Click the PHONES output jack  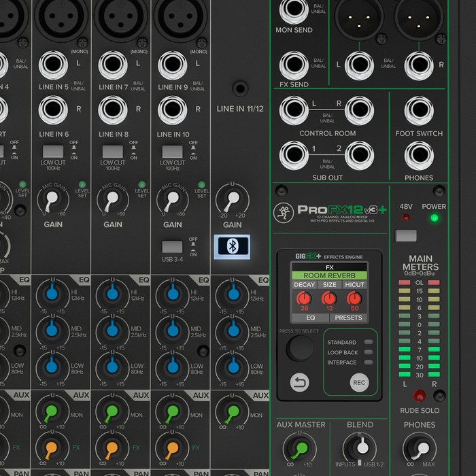tap(419, 156)
